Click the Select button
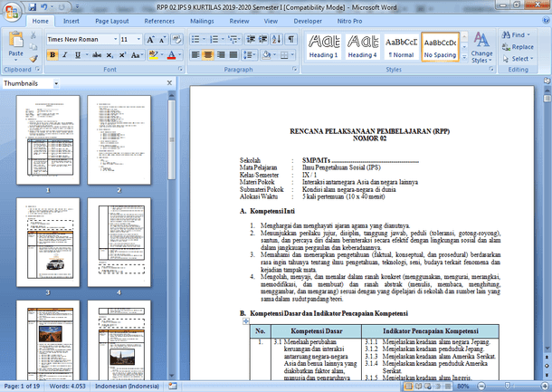The image size is (552, 392). [518, 59]
